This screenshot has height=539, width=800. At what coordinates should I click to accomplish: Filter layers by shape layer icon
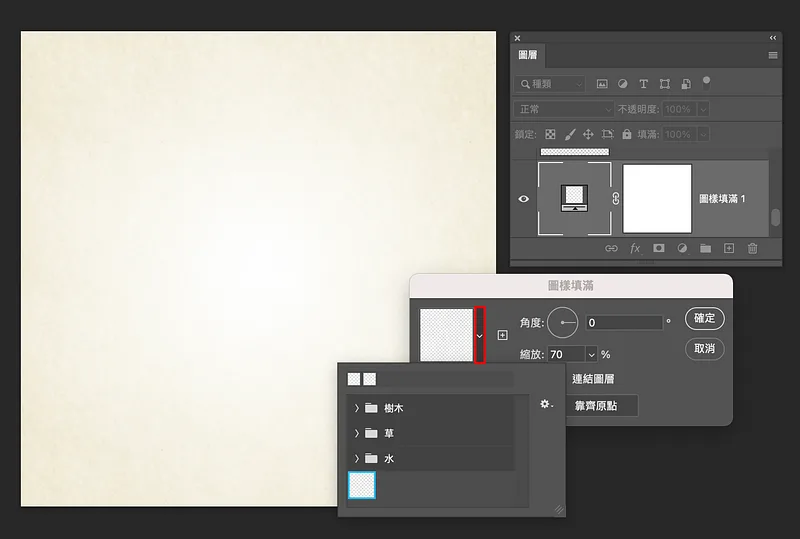coord(664,84)
